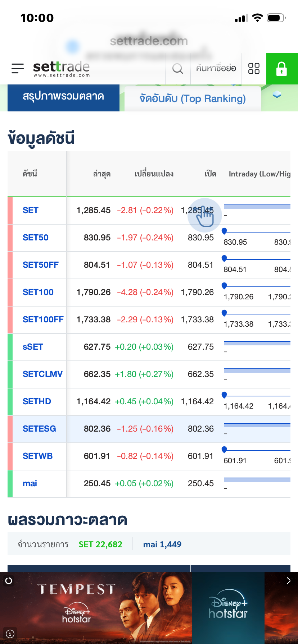Open the SET index link
This screenshot has width=298, height=644.
point(31,210)
